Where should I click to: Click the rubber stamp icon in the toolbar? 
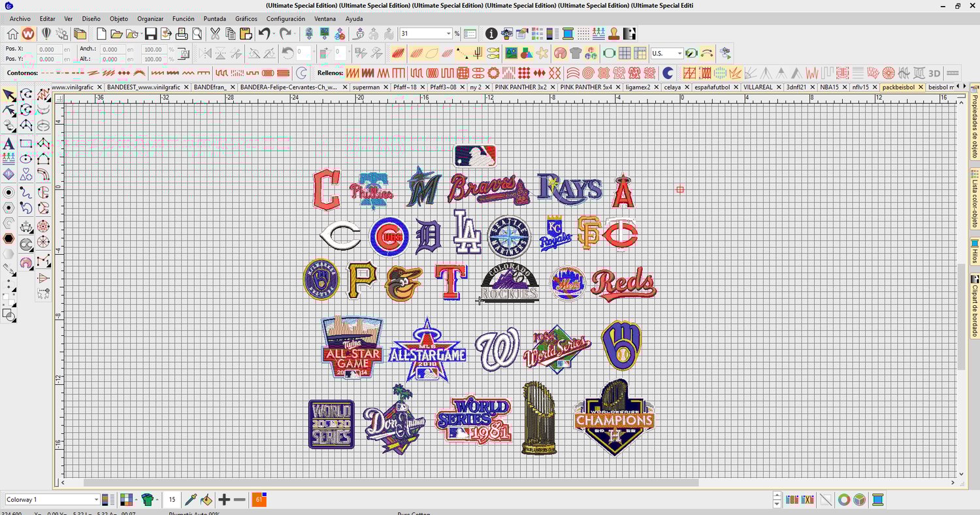pos(614,33)
